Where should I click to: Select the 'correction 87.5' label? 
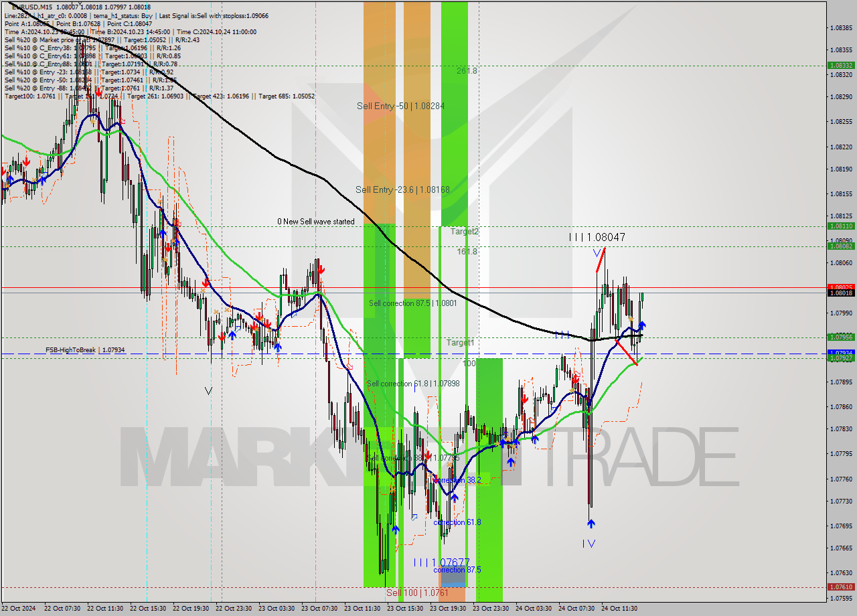pos(457,570)
